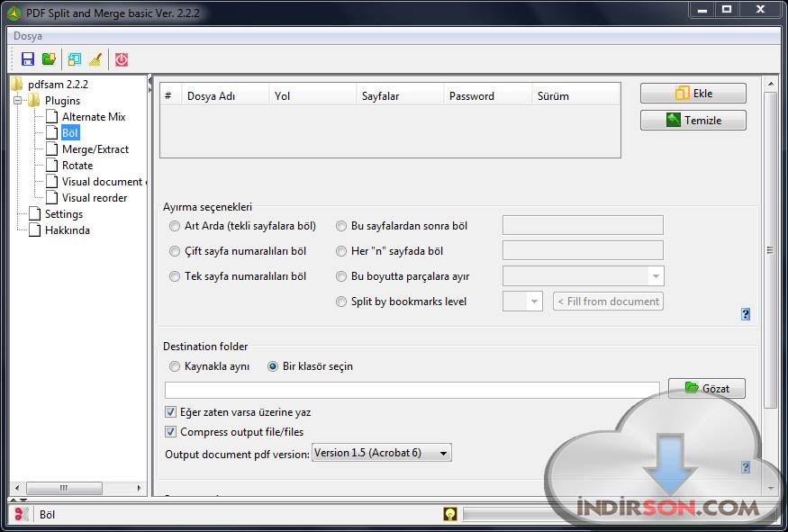Click the tree scrollbar left arrow
This screenshot has width=788, height=532.
pyautogui.click(x=17, y=488)
